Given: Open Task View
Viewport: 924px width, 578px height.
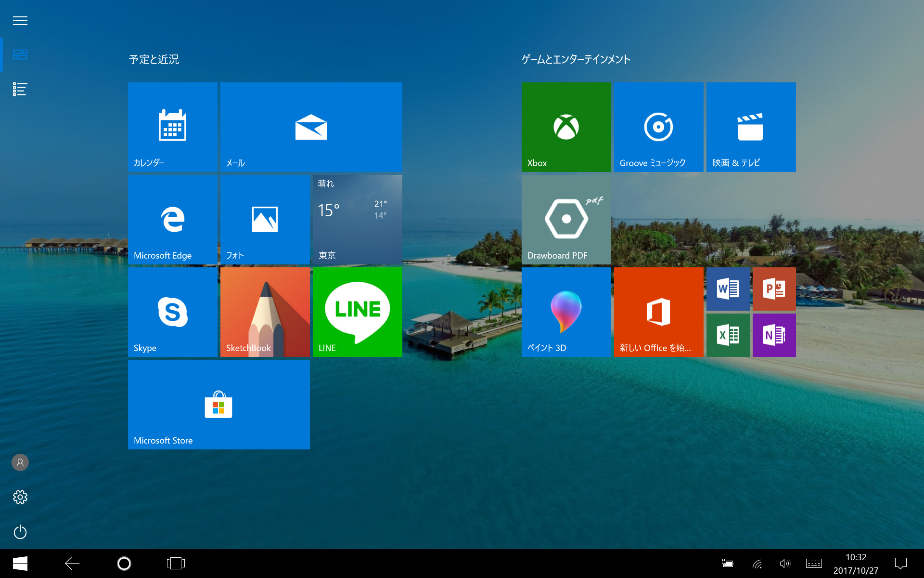Looking at the screenshot, I should coord(176,564).
